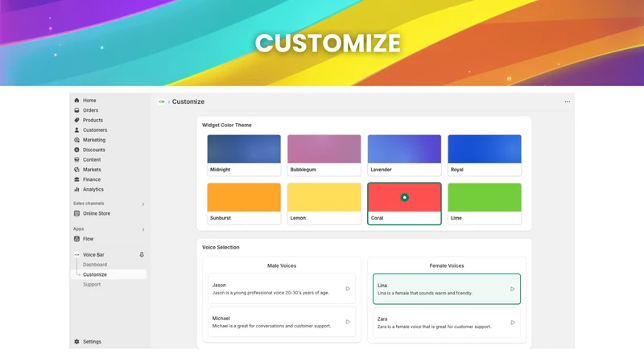Expand the Apps section chevron
644x362 pixels.
point(143,229)
